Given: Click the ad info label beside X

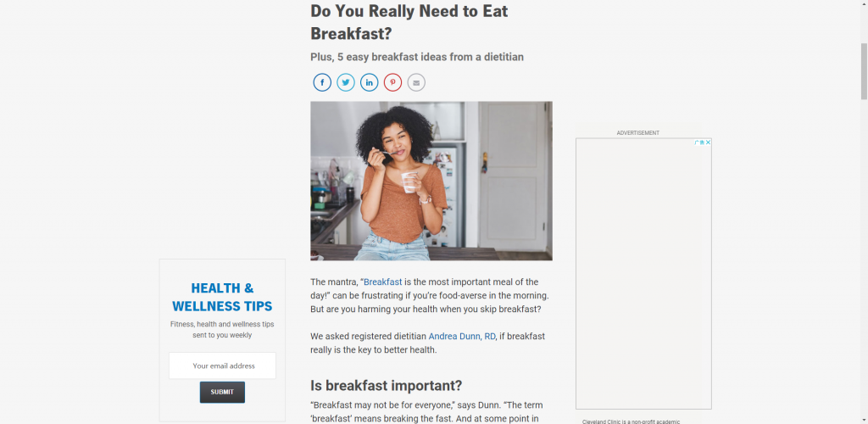Looking at the screenshot, I should pyautogui.click(x=699, y=142).
